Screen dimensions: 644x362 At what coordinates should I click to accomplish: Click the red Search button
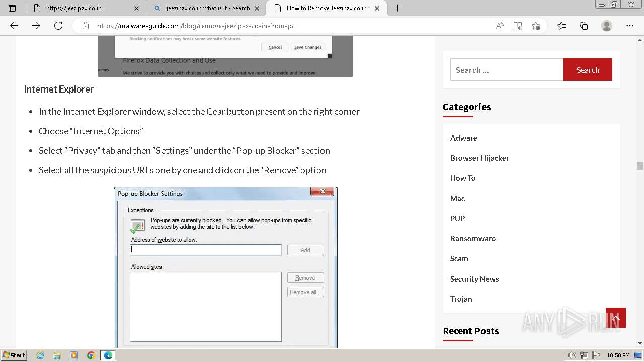pyautogui.click(x=588, y=70)
